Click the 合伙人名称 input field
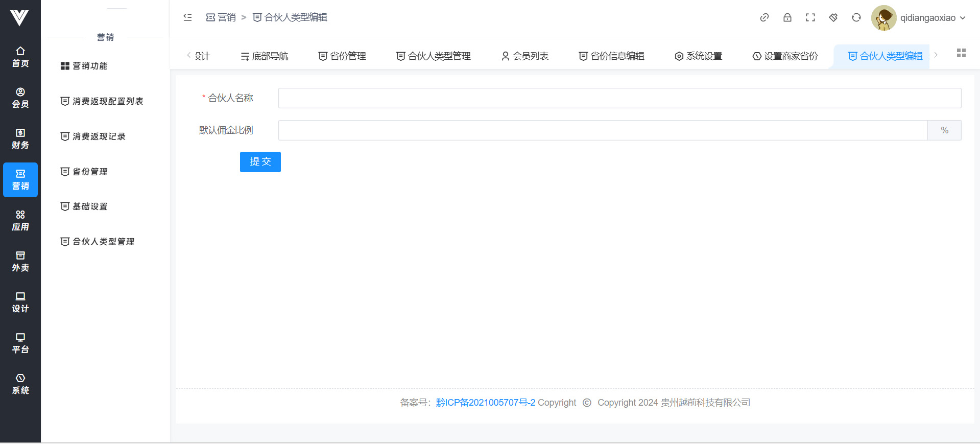 (619, 98)
